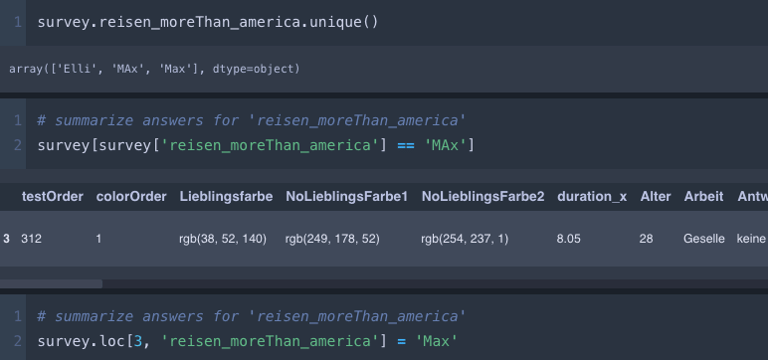Click the Lieblingsfarbe column header
This screenshot has width=768, height=360.
click(226, 196)
